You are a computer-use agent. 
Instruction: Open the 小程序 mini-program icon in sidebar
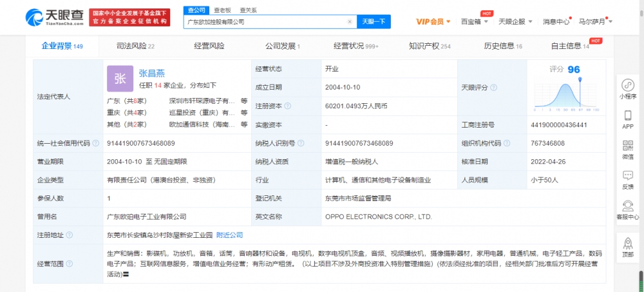click(x=627, y=85)
